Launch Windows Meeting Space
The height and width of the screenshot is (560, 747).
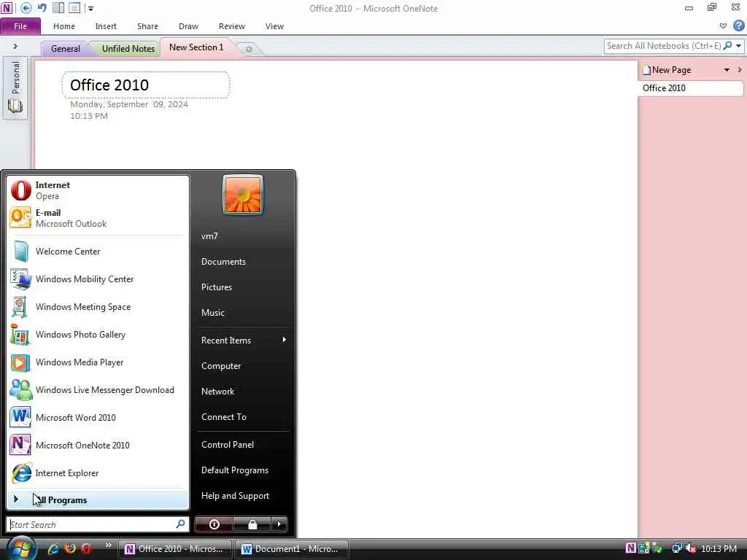tap(97, 307)
